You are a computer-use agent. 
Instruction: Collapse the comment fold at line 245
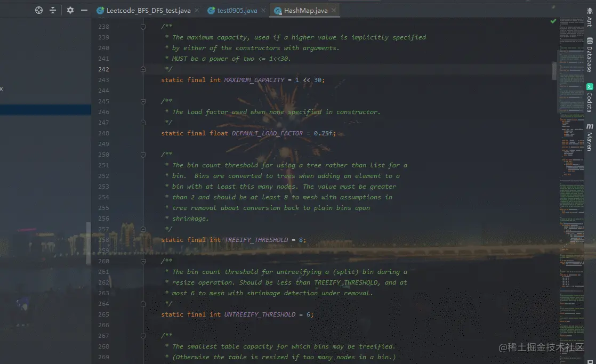click(x=143, y=101)
